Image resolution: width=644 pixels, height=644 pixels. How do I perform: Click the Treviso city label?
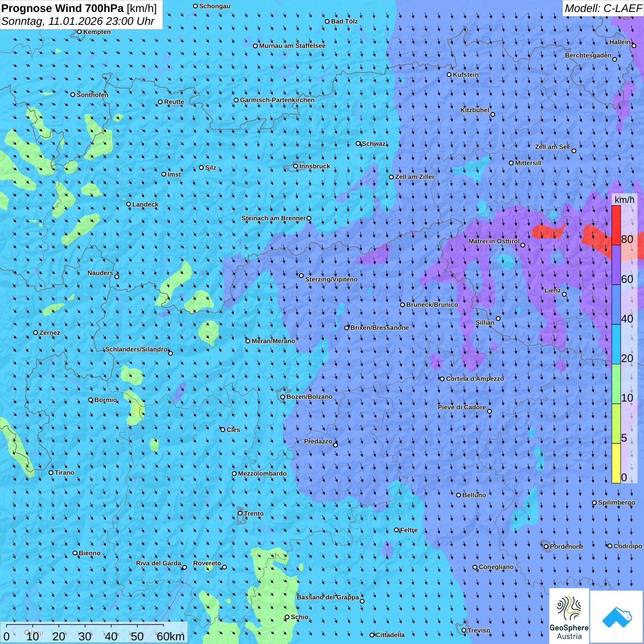pyautogui.click(x=478, y=630)
